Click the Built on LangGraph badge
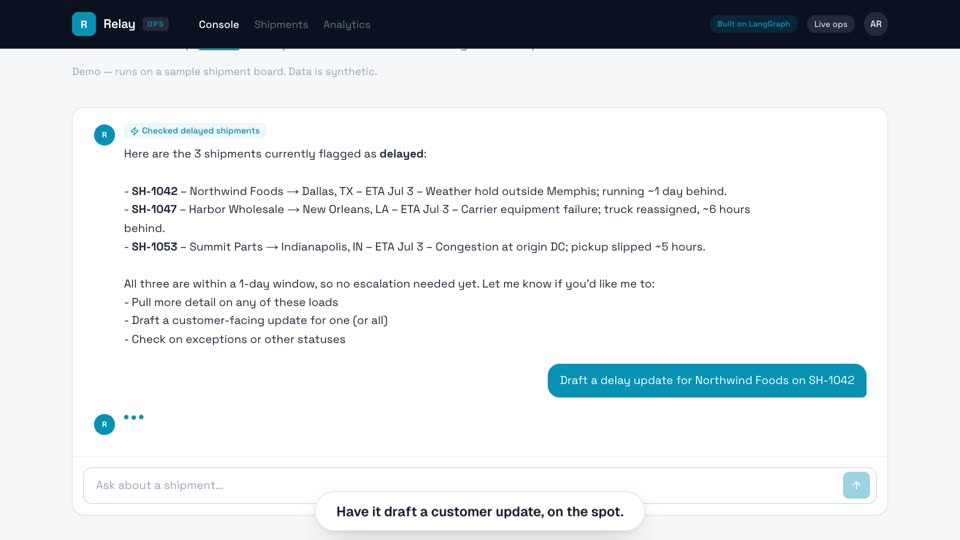The width and height of the screenshot is (960, 540). 754,24
